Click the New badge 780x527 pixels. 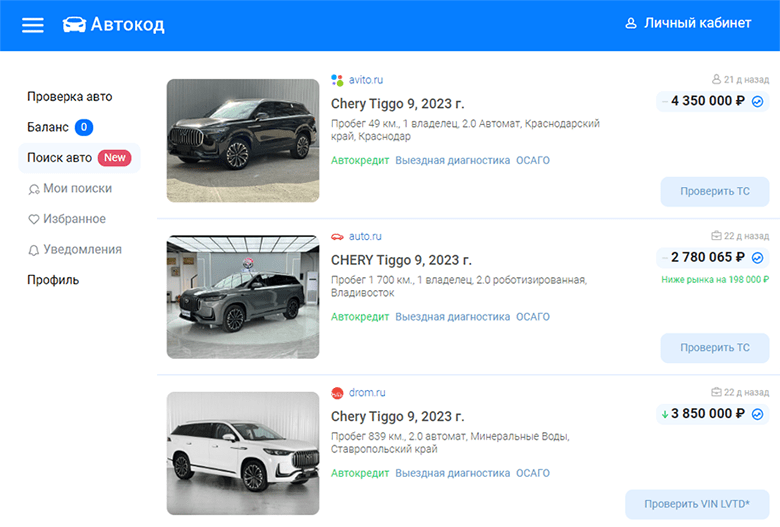pyautogui.click(x=114, y=158)
